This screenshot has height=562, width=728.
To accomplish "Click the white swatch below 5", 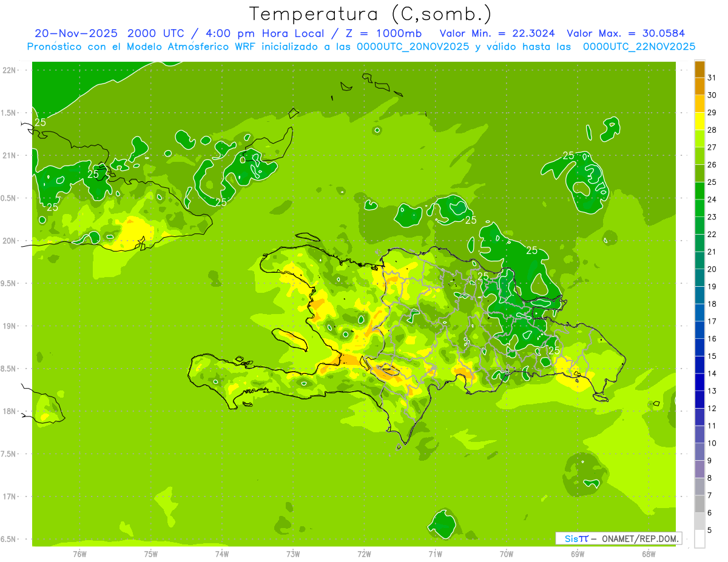I will [x=699, y=538].
